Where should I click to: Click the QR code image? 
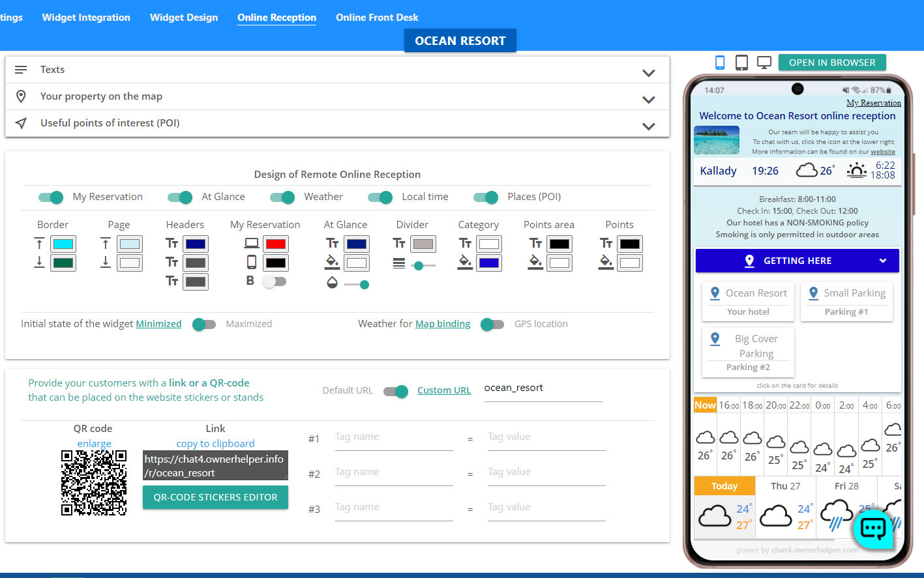[94, 483]
